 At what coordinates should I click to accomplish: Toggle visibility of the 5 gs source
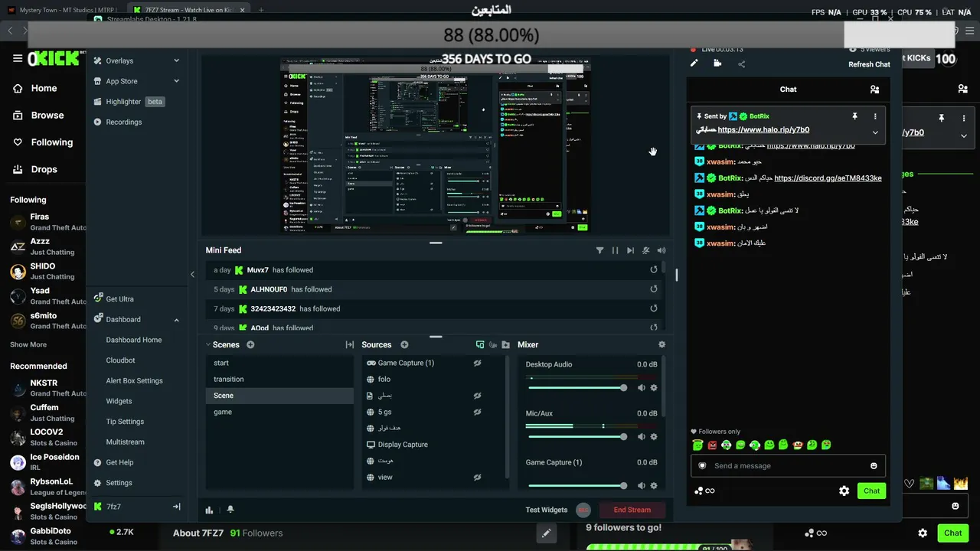(477, 412)
